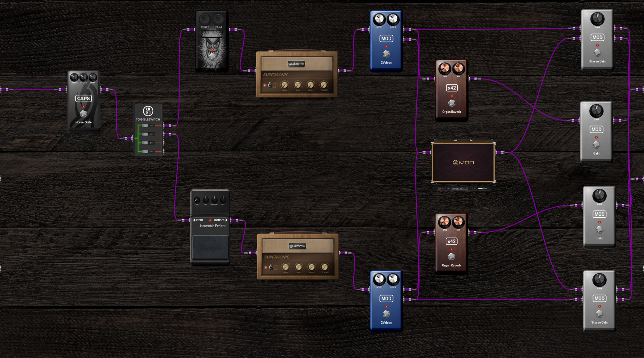Open the cabinet model vintage 2x12 dropdown
Viewport: 644px width, 358px height.
pyautogui.click(x=459, y=188)
